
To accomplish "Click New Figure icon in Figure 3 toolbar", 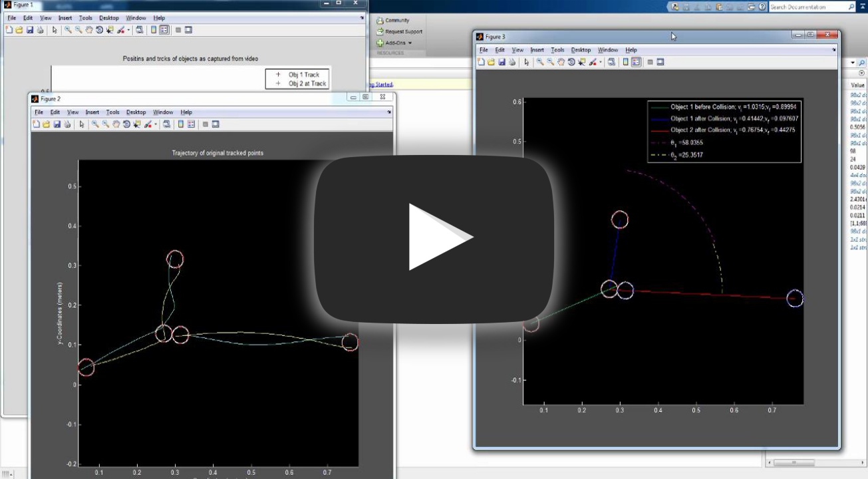I will click(482, 62).
